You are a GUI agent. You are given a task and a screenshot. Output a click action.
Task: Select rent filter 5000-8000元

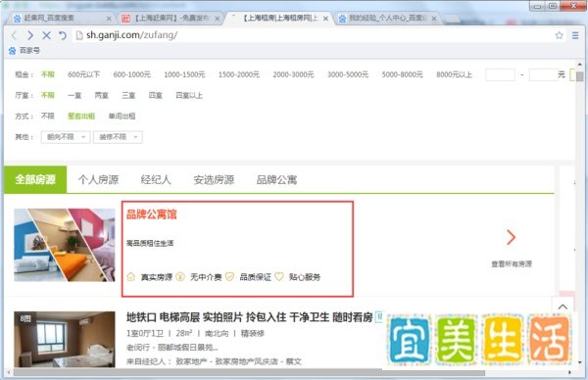(402, 74)
